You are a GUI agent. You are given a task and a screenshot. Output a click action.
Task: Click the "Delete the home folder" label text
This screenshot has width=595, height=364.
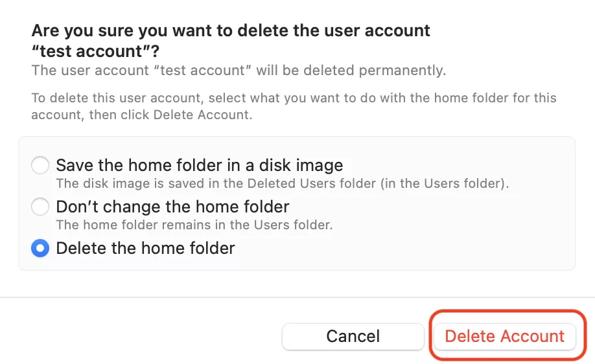point(145,248)
